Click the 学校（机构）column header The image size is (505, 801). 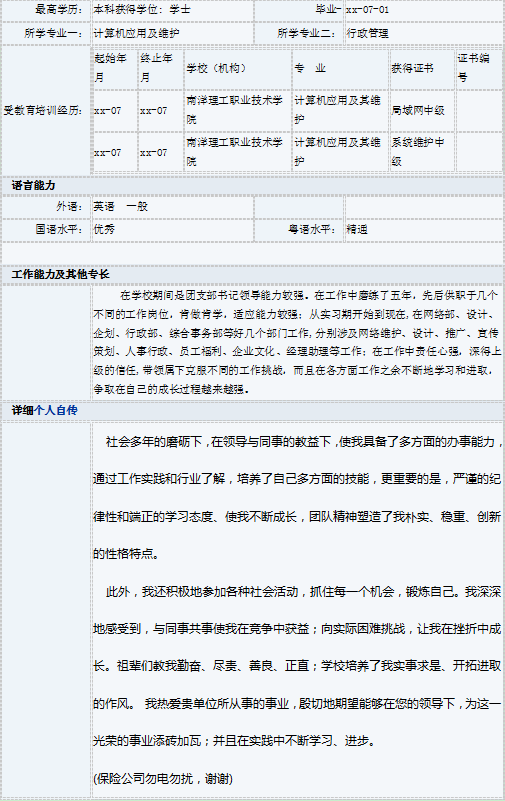pyautogui.click(x=237, y=67)
